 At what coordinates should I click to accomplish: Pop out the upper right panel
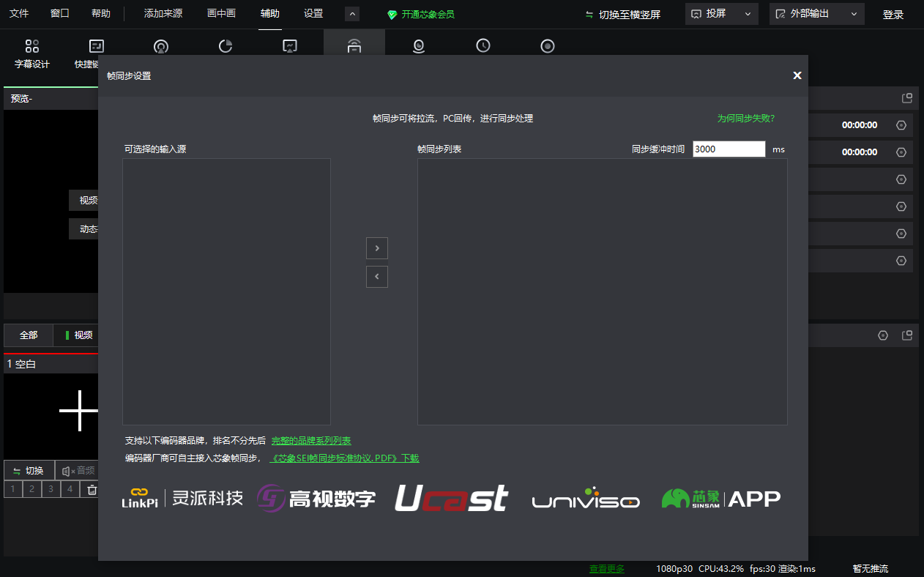[907, 98]
